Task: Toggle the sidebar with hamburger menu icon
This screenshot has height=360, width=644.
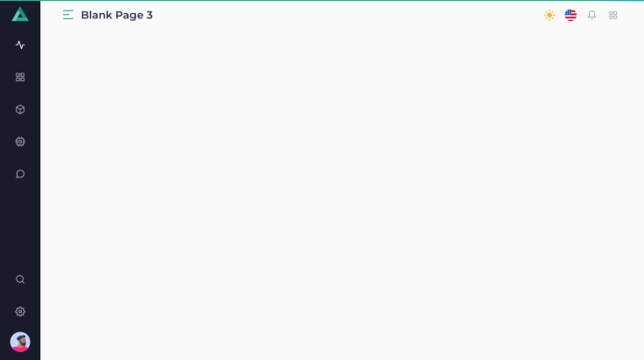Action: (x=68, y=15)
